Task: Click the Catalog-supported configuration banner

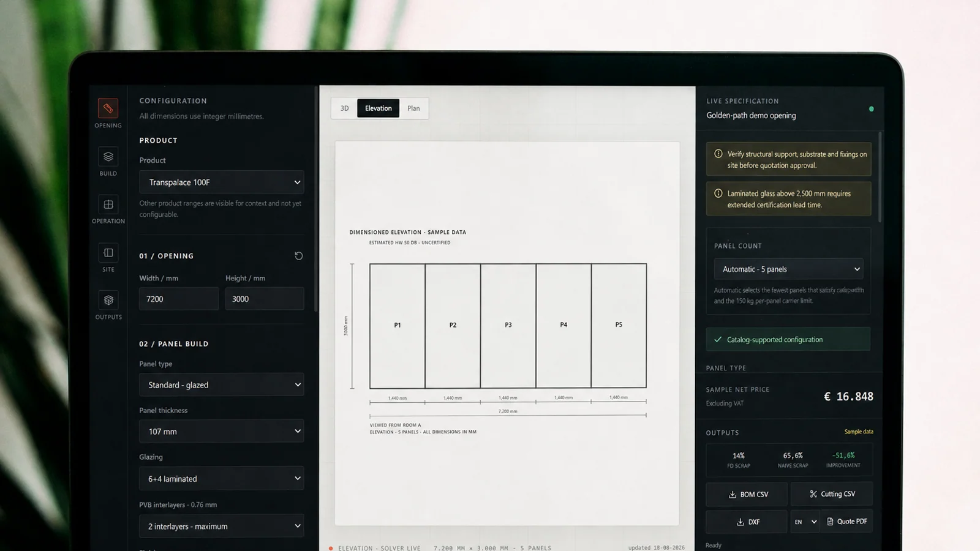Action: coord(788,339)
